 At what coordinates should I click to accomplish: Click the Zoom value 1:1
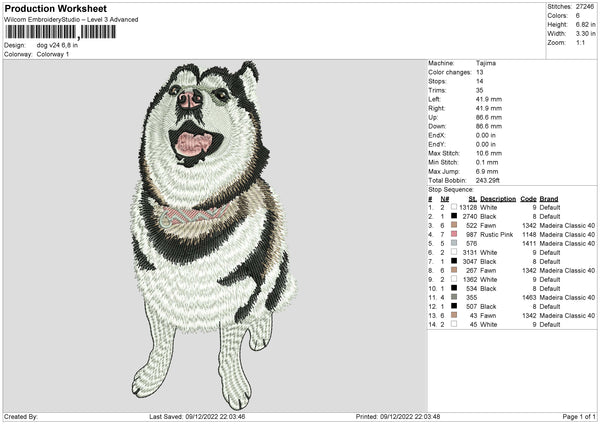click(580, 42)
